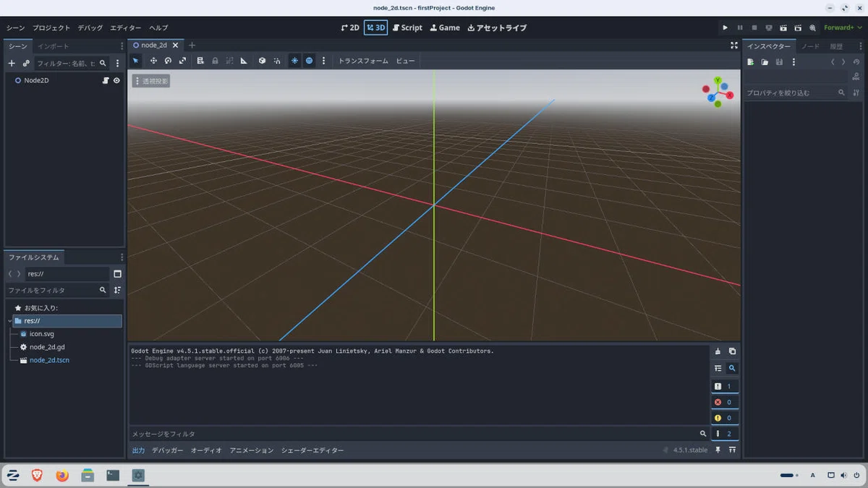Click the remote deploy monitor icon
This screenshot has height=488, width=868.
(x=769, y=27)
